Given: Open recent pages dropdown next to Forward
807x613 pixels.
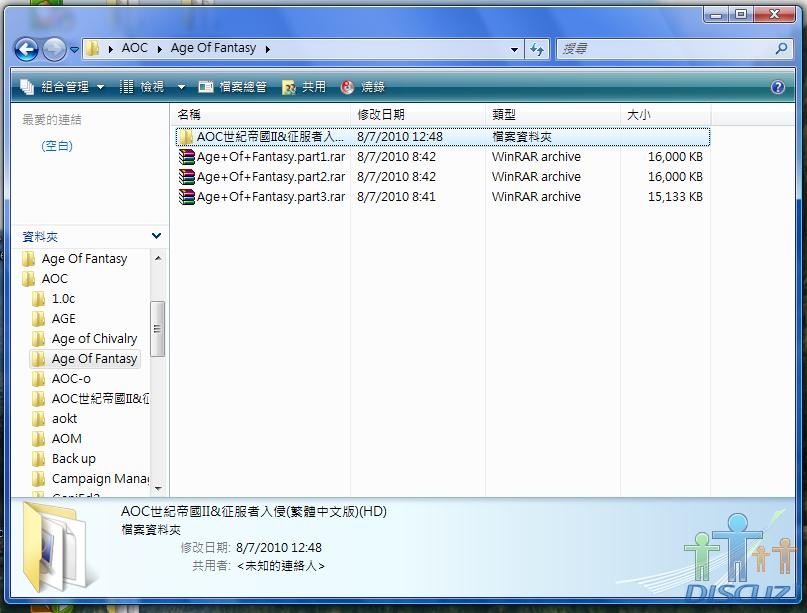Looking at the screenshot, I should pos(74,50).
